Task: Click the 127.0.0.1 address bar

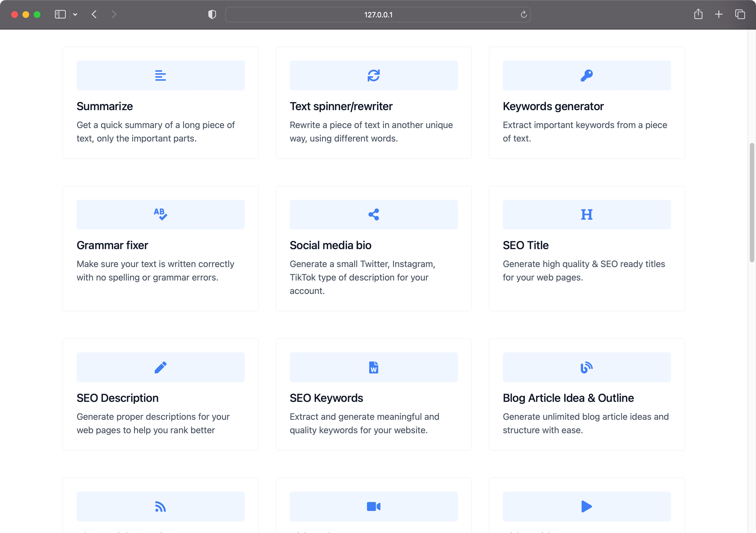Action: click(378, 15)
